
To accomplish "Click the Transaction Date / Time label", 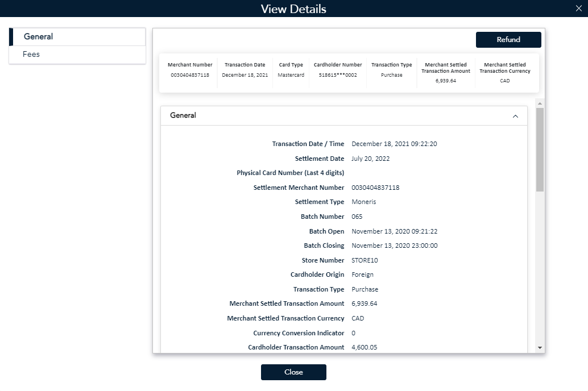I will [308, 144].
